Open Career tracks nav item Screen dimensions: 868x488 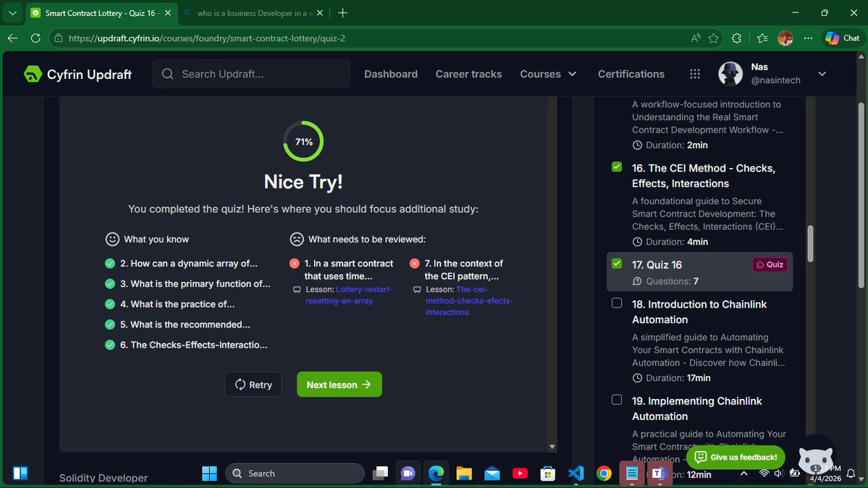[x=468, y=74]
